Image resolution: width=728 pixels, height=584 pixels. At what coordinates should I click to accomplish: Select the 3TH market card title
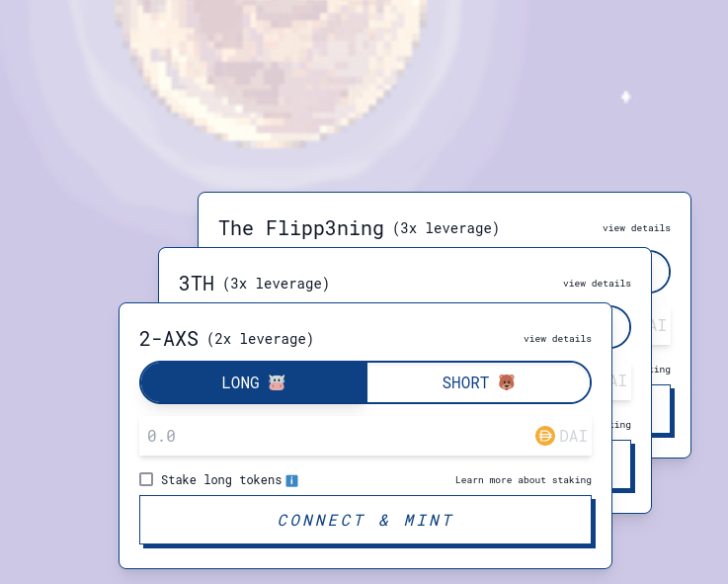pyautogui.click(x=197, y=284)
